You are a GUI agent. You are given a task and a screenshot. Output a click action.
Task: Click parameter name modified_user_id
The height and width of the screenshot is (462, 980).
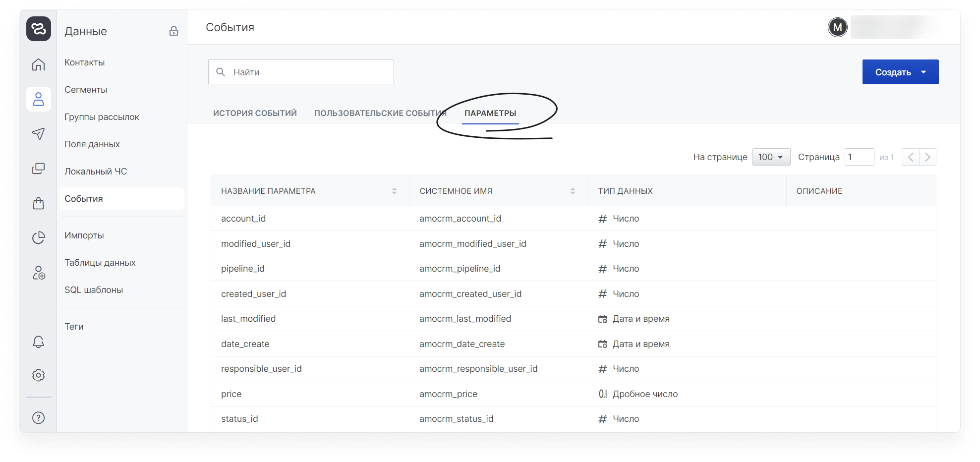click(x=256, y=244)
